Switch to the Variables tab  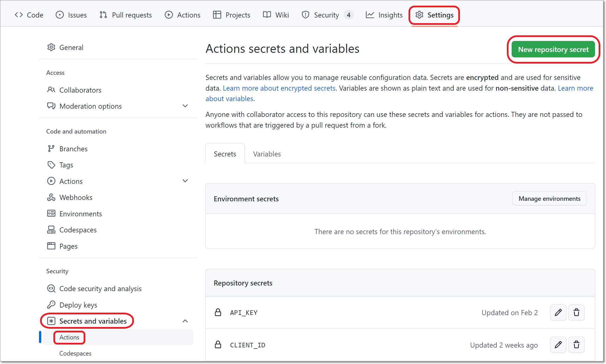(267, 154)
